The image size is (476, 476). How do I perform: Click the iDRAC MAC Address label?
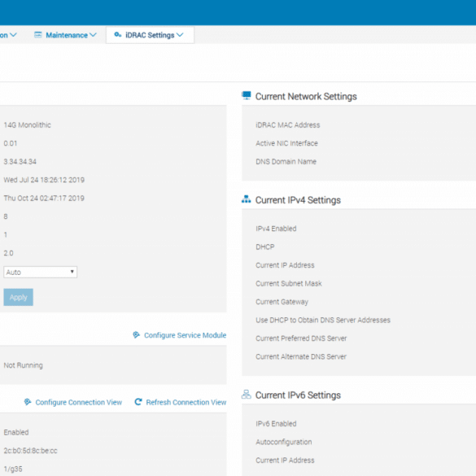[288, 125]
